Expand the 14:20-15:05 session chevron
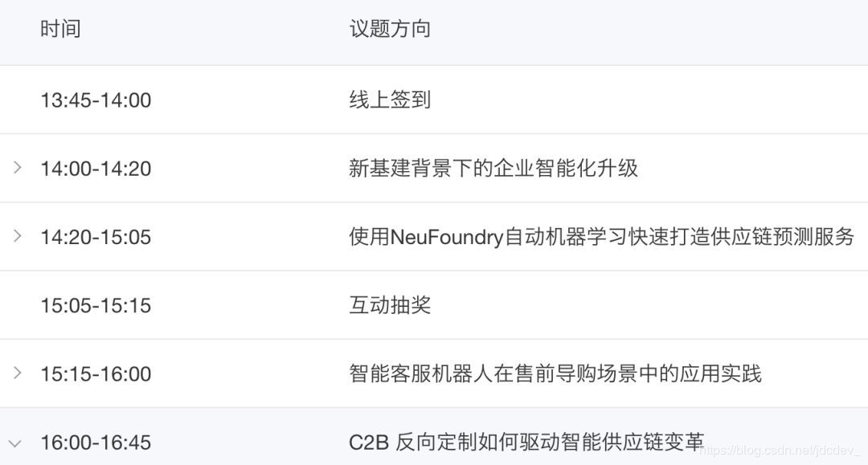Viewport: 868px width, 465px height. pos(17,236)
